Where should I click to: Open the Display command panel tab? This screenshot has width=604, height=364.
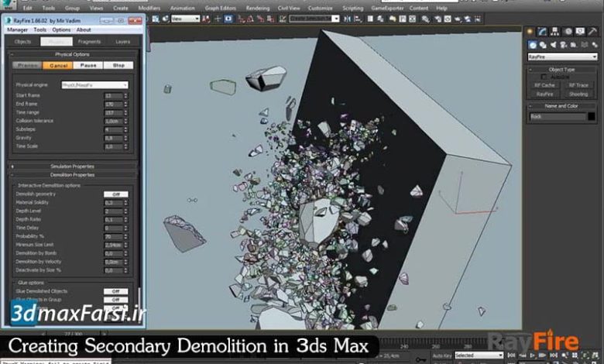coord(580,32)
